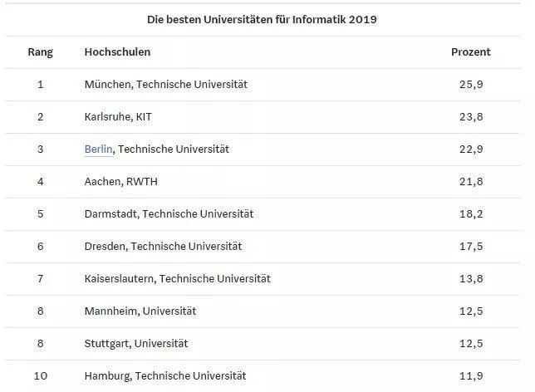Select Aachen, RWTH university name
The width and height of the screenshot is (535, 392).
tap(121, 182)
